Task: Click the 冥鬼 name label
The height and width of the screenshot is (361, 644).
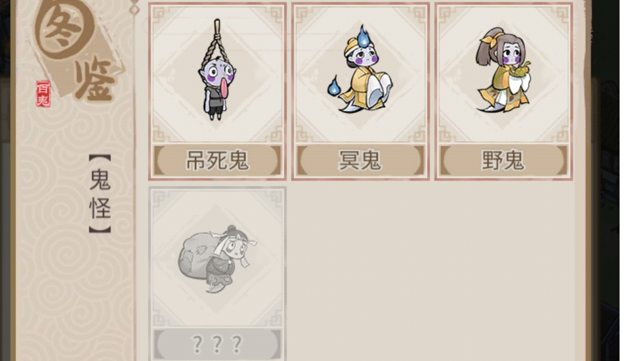Action: click(x=360, y=160)
